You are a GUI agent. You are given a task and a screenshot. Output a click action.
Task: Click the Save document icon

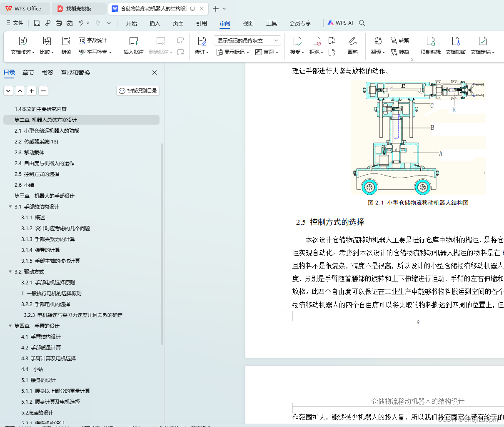point(37,23)
